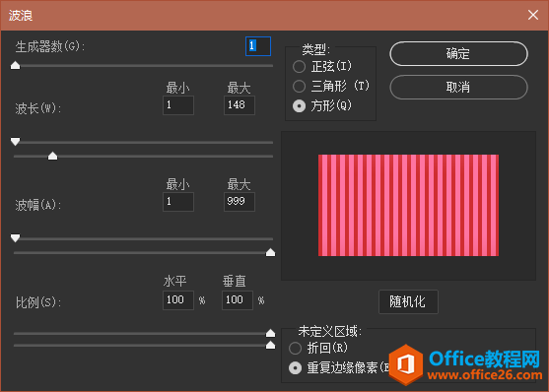Click the 波幅 最大 field showing 999
This screenshot has width=549, height=392.
coord(240,202)
